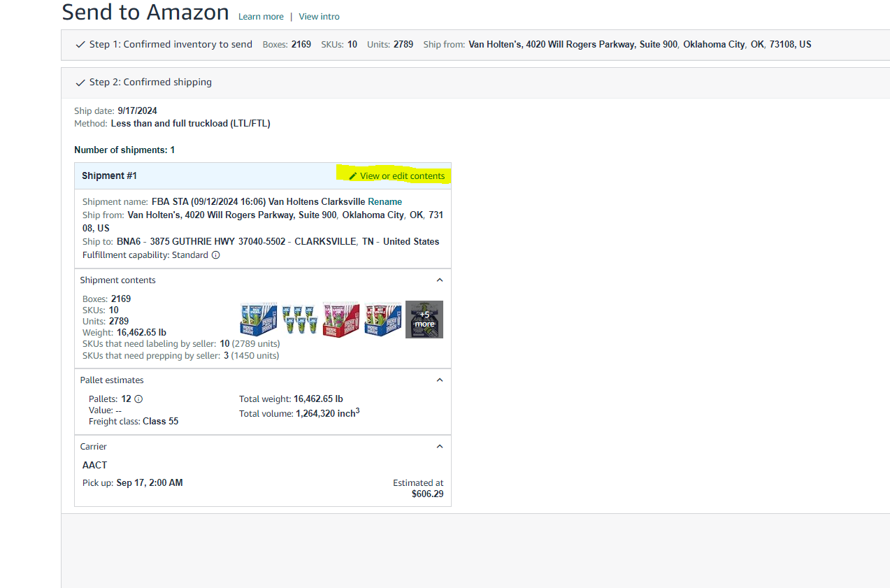Select SKUs that need labeling by seller line

point(181,344)
